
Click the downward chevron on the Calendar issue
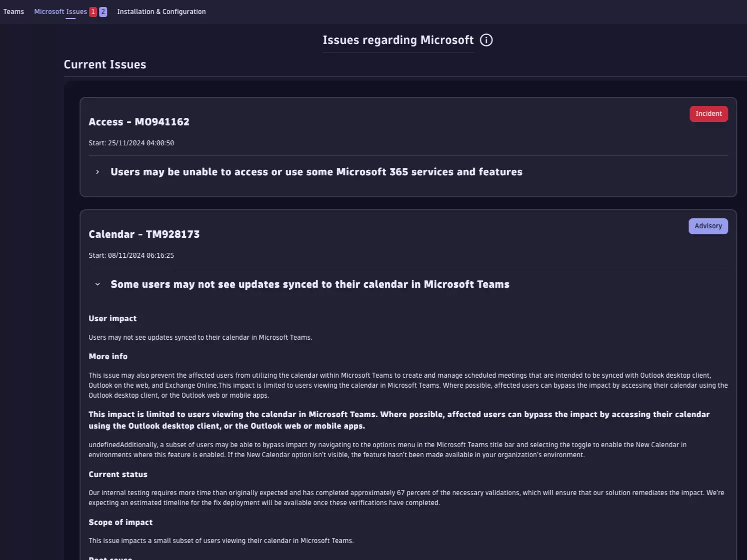[x=97, y=284]
